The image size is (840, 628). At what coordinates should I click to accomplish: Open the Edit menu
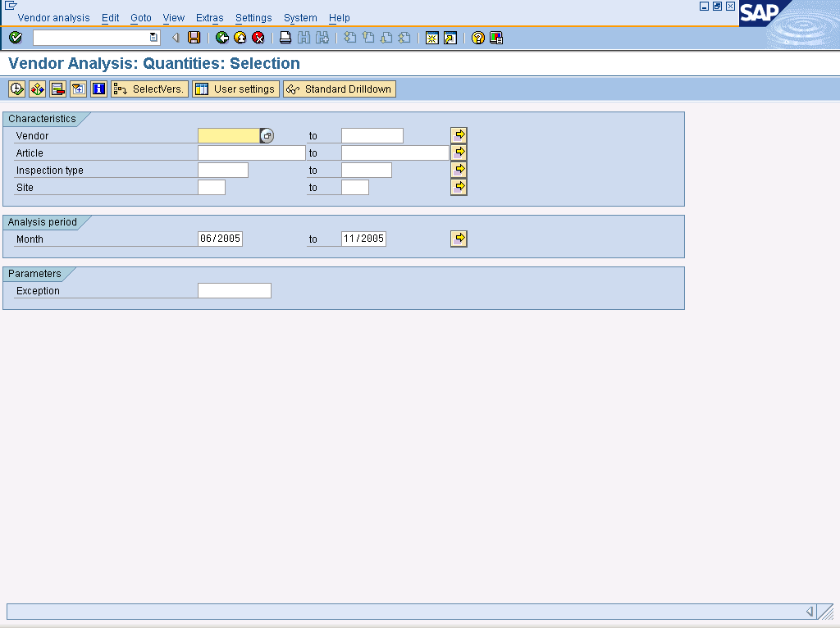click(111, 18)
